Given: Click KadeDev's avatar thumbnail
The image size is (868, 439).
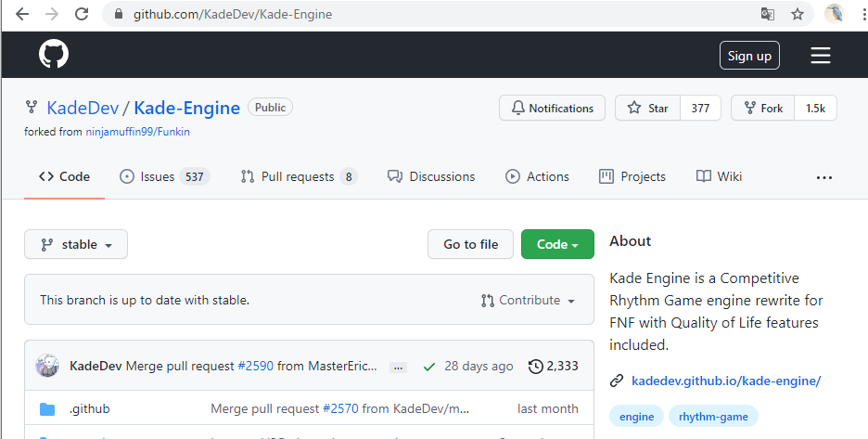Looking at the screenshot, I should click(x=47, y=366).
